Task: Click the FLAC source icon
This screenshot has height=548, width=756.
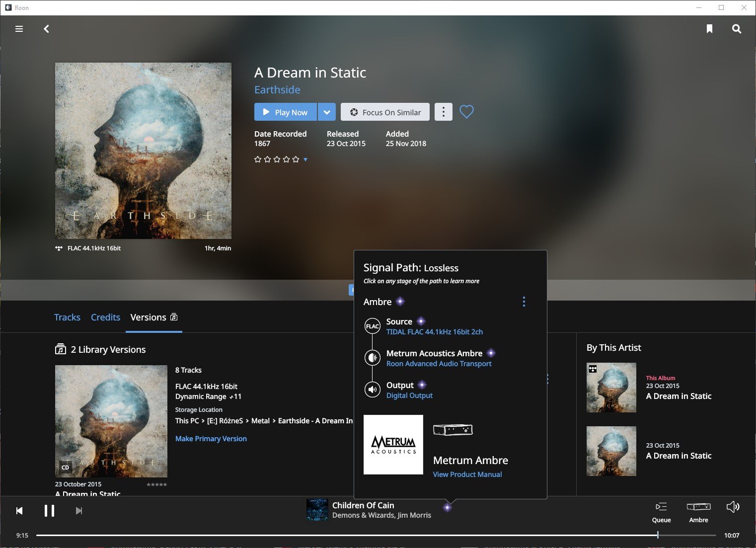Action: click(373, 326)
